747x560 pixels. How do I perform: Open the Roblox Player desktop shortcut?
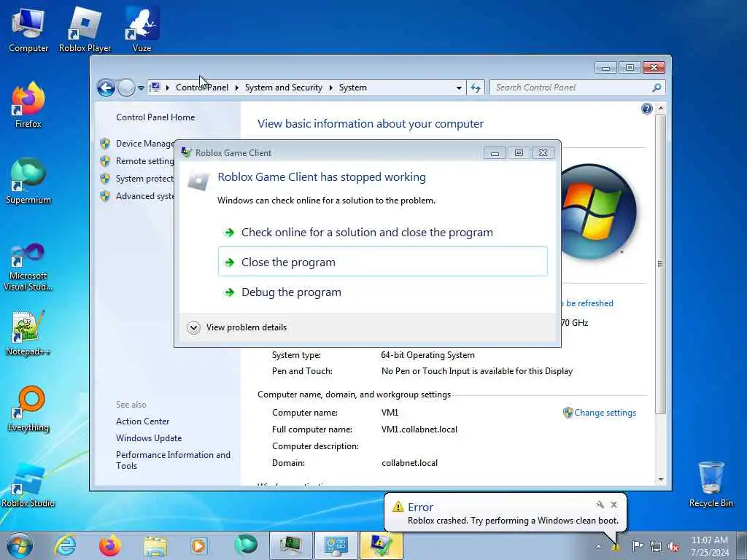click(85, 30)
